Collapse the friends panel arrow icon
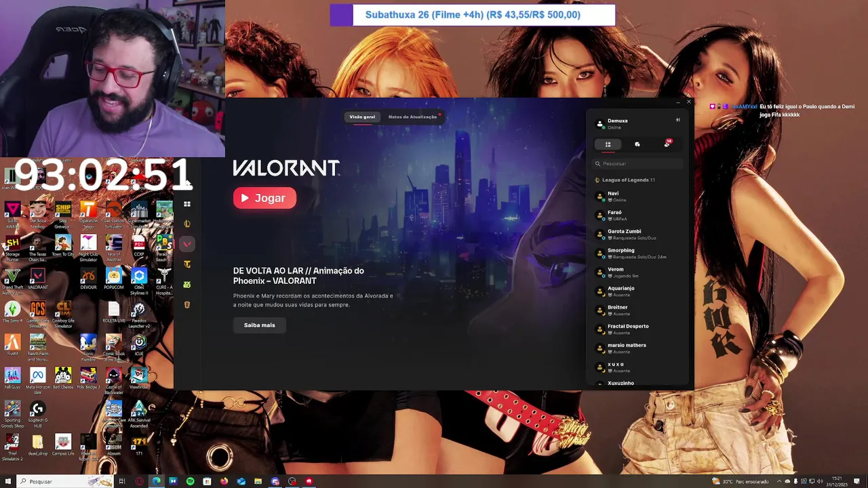 pos(677,120)
